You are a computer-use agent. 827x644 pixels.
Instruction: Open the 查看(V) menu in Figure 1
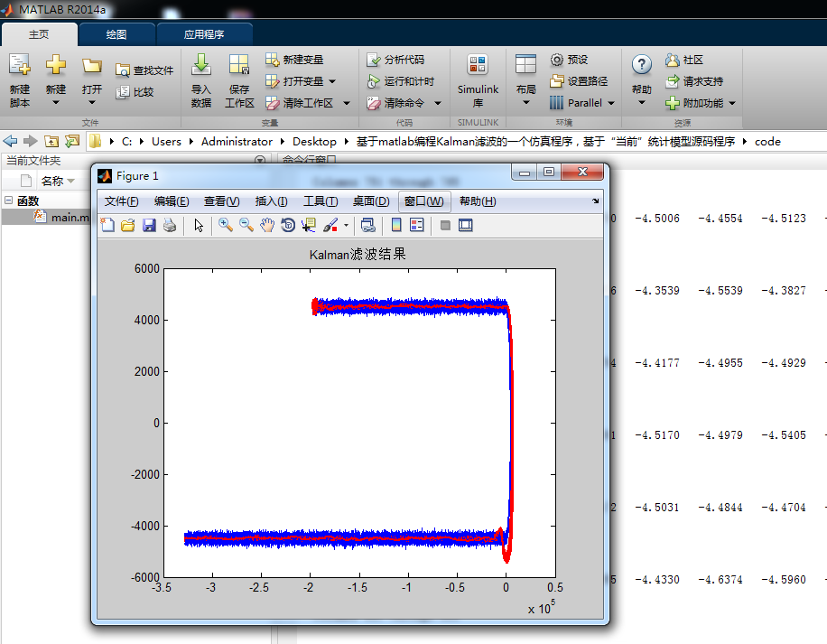221,201
